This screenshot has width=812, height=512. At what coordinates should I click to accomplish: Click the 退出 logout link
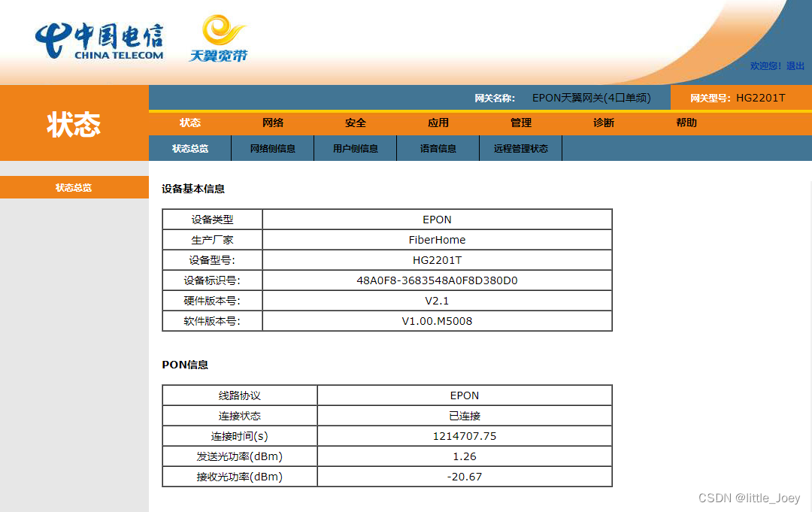click(797, 65)
